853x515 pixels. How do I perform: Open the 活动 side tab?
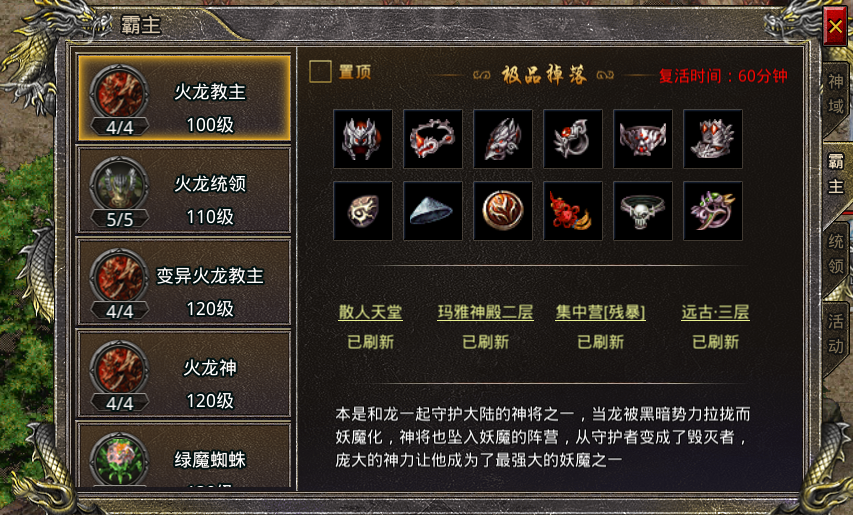(x=836, y=334)
